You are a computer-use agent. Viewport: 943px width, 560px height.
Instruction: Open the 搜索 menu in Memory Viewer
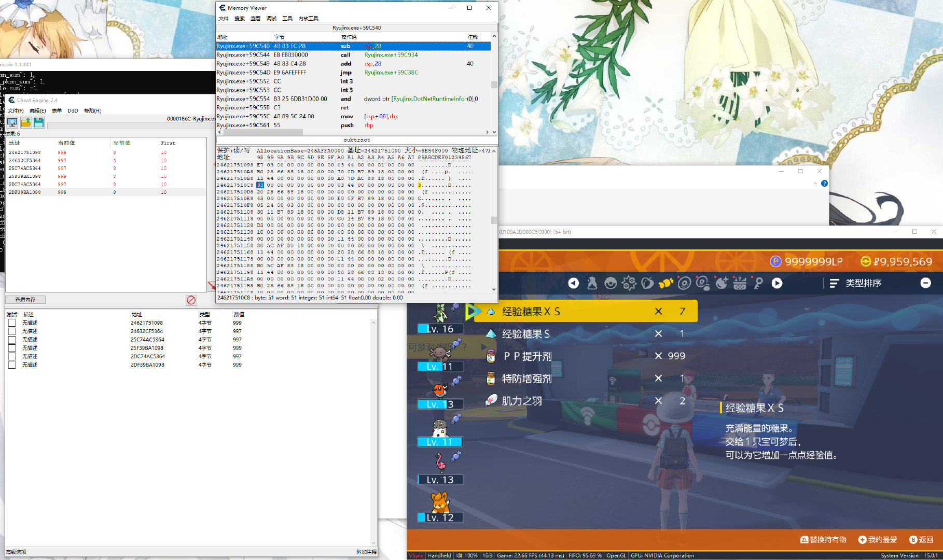pos(240,19)
